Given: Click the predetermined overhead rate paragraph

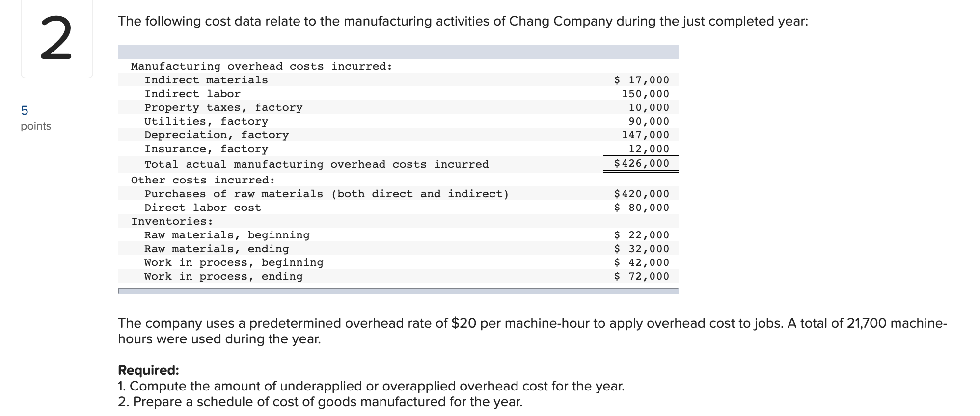Looking at the screenshot, I should point(532,331).
